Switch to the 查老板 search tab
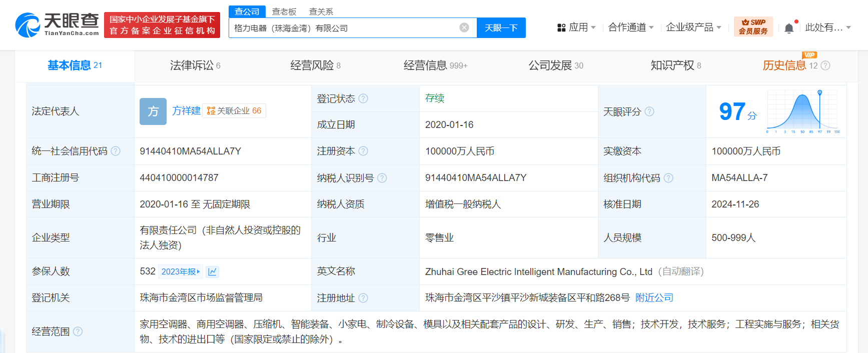The image size is (868, 353). pos(284,11)
